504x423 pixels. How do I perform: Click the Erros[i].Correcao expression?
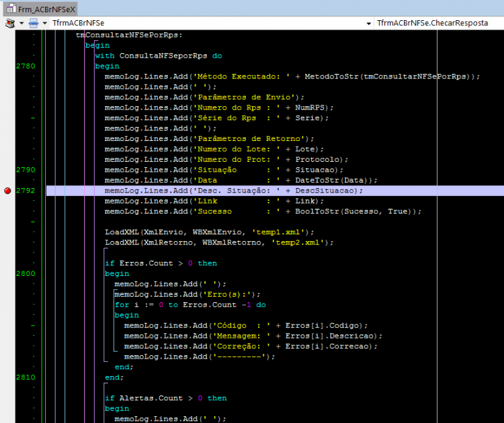point(327,346)
